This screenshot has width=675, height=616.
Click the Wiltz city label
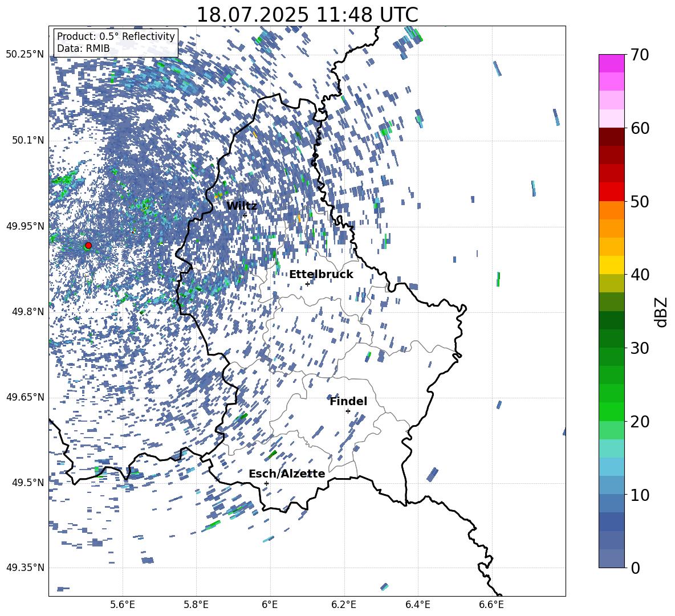click(242, 206)
